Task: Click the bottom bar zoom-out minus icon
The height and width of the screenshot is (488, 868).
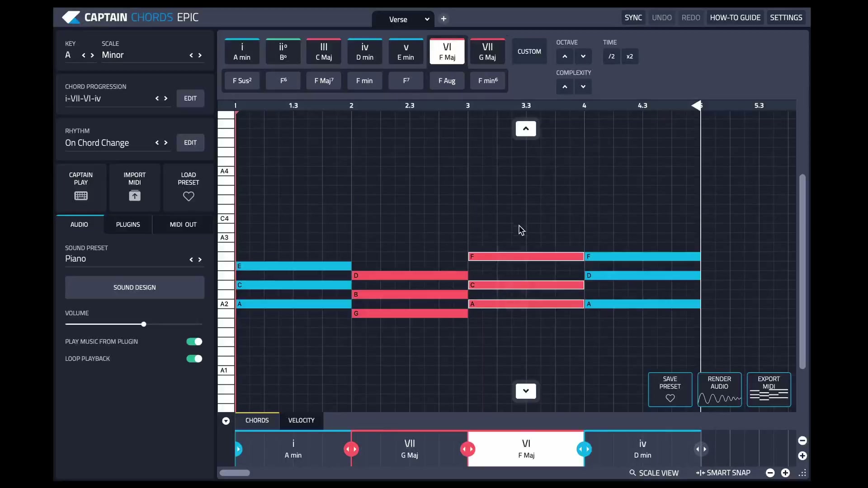Action: (770, 473)
